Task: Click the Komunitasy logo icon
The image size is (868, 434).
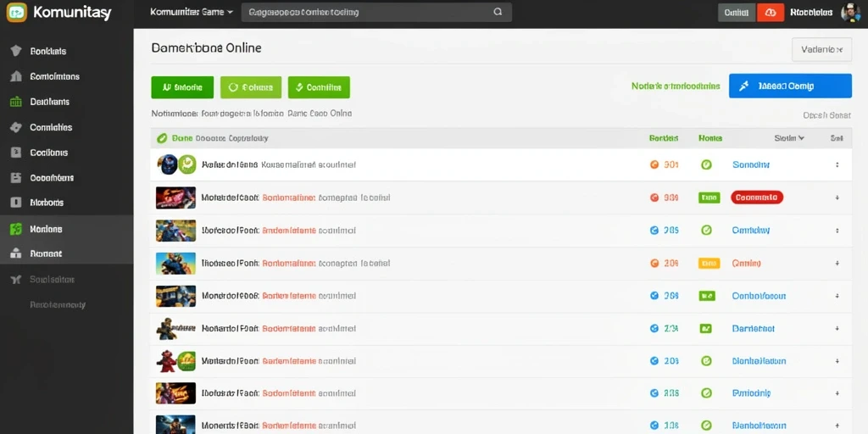Action: 17,13
